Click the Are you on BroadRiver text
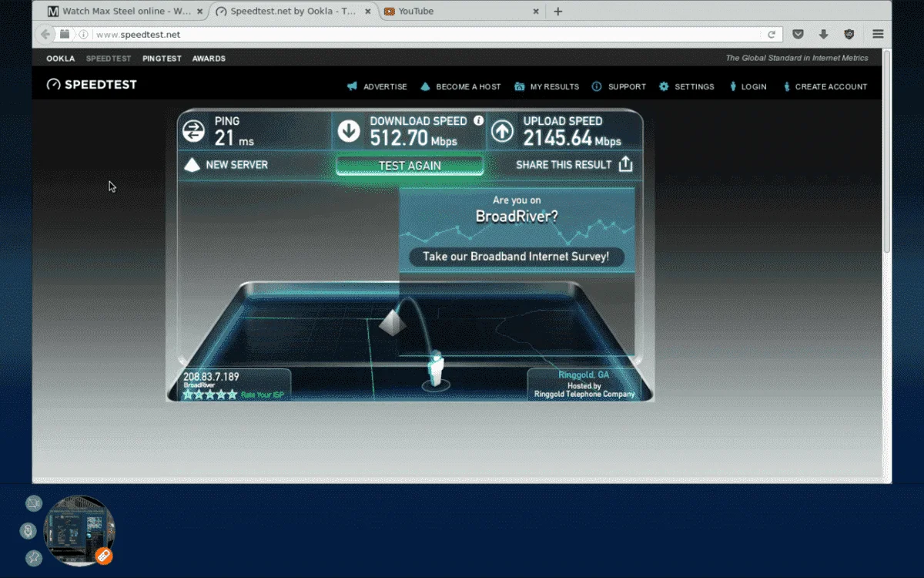Viewport: 924px width, 578px height. 517,210
